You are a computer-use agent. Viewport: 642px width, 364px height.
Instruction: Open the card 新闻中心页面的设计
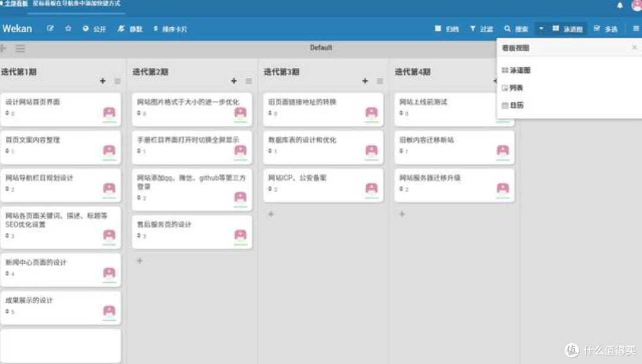61,270
